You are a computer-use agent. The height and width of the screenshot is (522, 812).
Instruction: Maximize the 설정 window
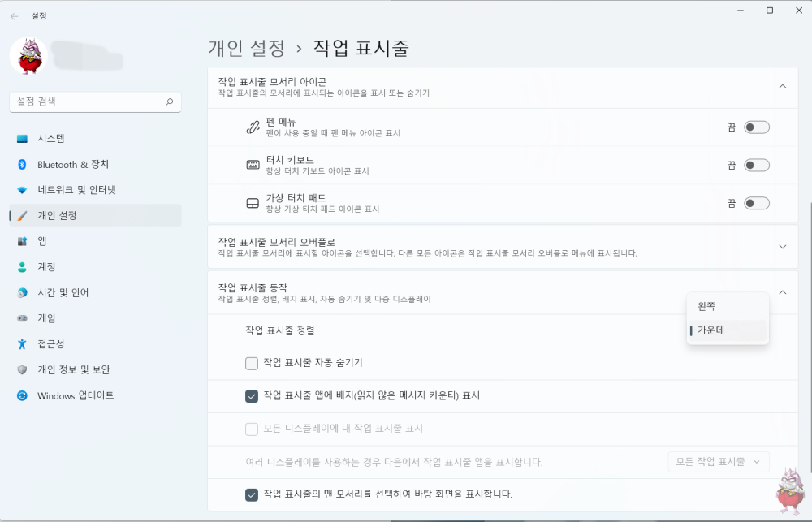pyautogui.click(x=770, y=11)
